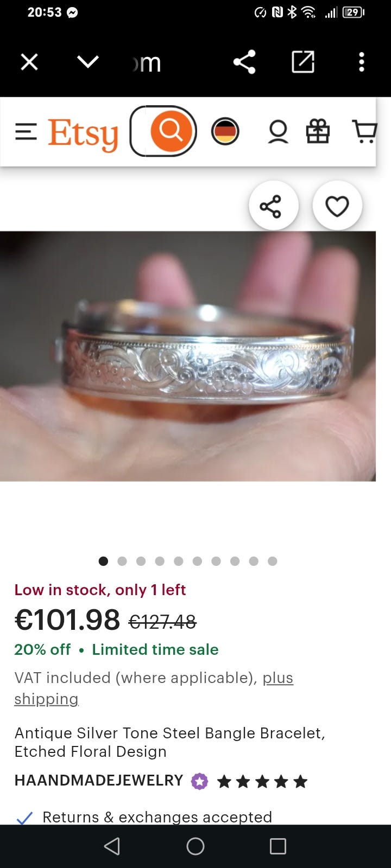
Task: Tap the browser share icon in top bar
Action: (244, 62)
